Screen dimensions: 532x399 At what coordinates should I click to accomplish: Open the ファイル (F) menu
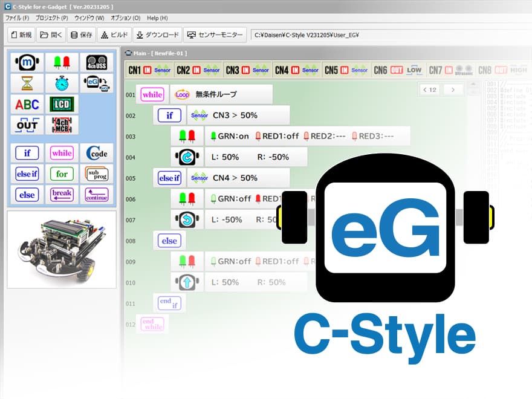pyautogui.click(x=17, y=18)
